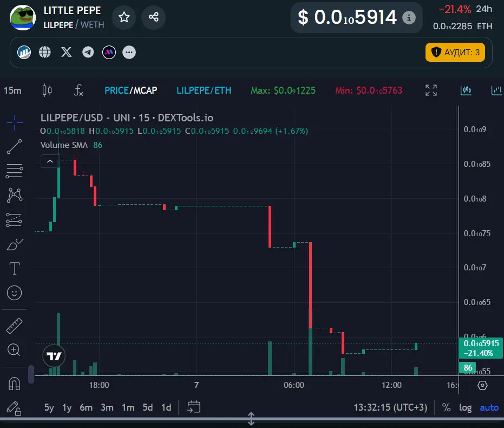Collapse the OHLC legend panel
Screen dimensions: 504x428
pyautogui.click(x=50, y=161)
